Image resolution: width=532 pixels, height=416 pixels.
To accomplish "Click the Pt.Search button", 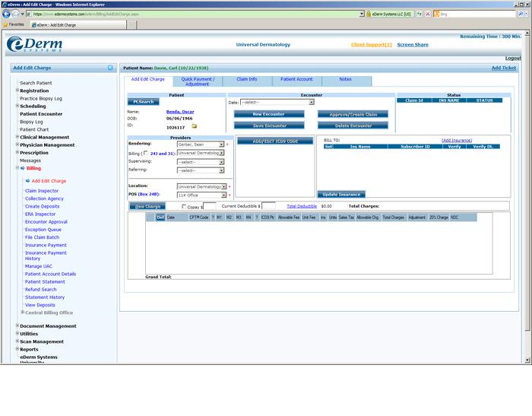I will [x=143, y=102].
